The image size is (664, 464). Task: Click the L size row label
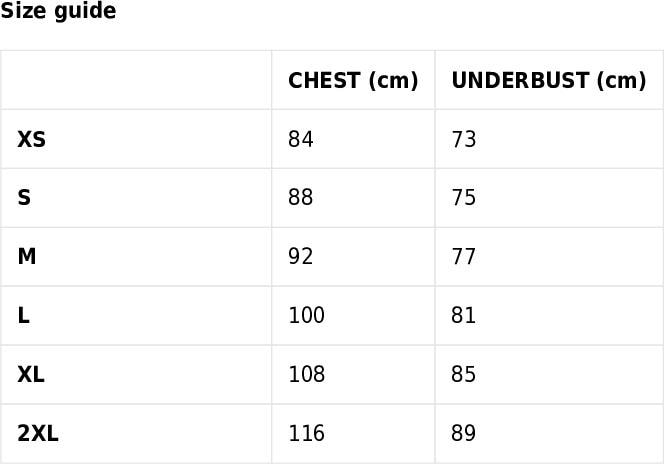23,315
